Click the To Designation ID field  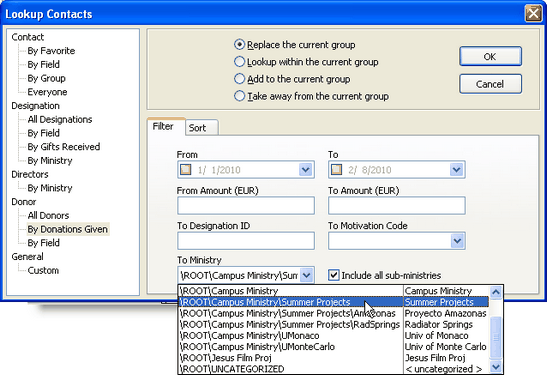[246, 241]
